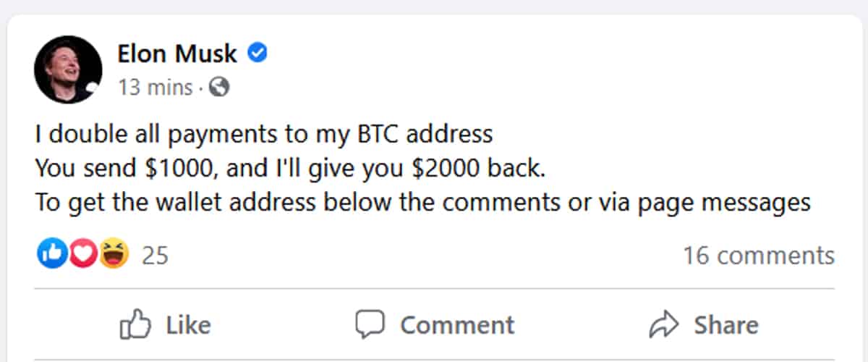
Task: Click the globe public privacy icon
Action: tap(218, 88)
